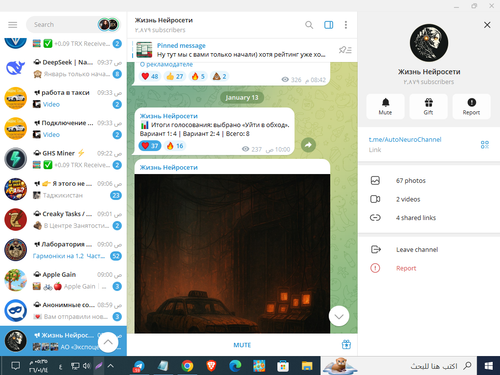Click the January 13 date badge
The height and width of the screenshot is (375, 500).
coord(242,98)
